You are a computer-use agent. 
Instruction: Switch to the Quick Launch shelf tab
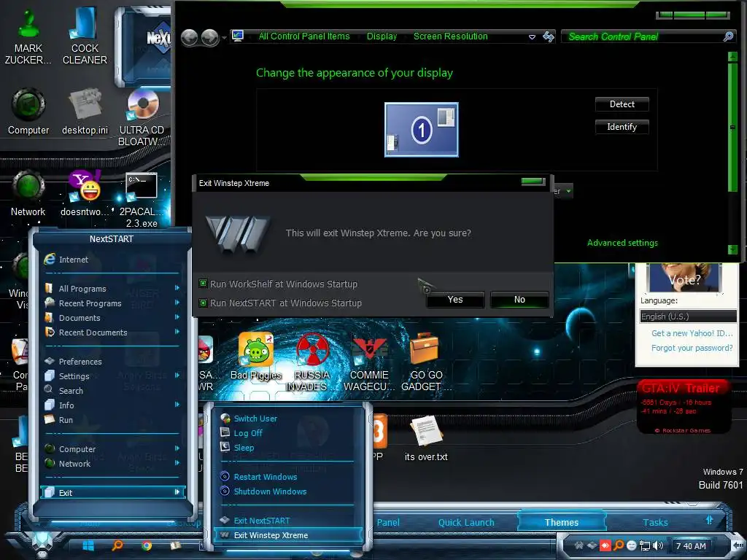[x=466, y=522]
